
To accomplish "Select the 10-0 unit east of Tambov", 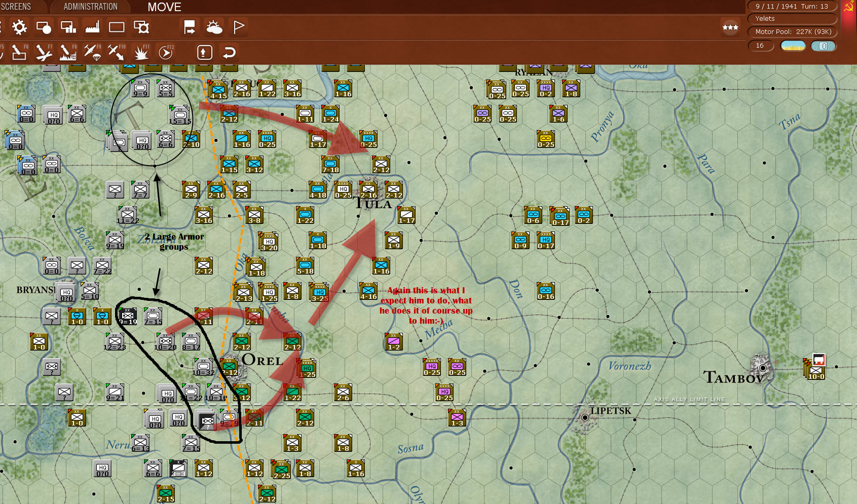I will click(x=815, y=370).
